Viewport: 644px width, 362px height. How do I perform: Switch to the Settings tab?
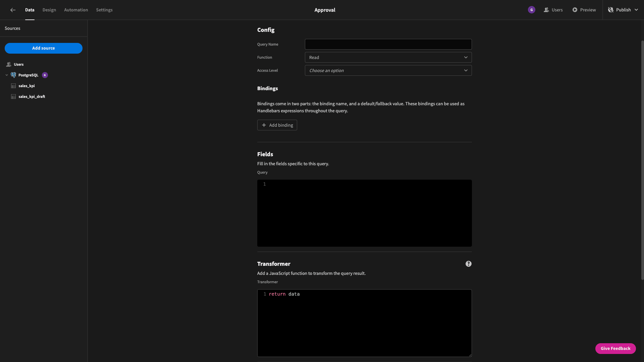point(104,10)
